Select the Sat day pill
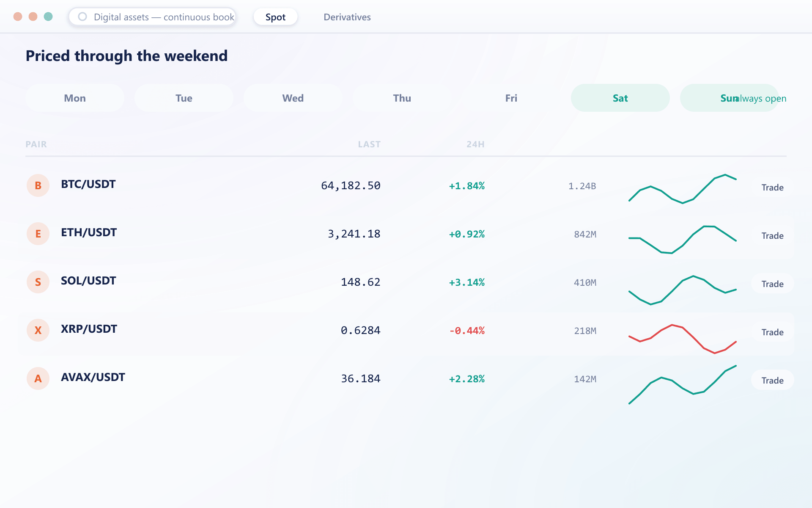 620,98
